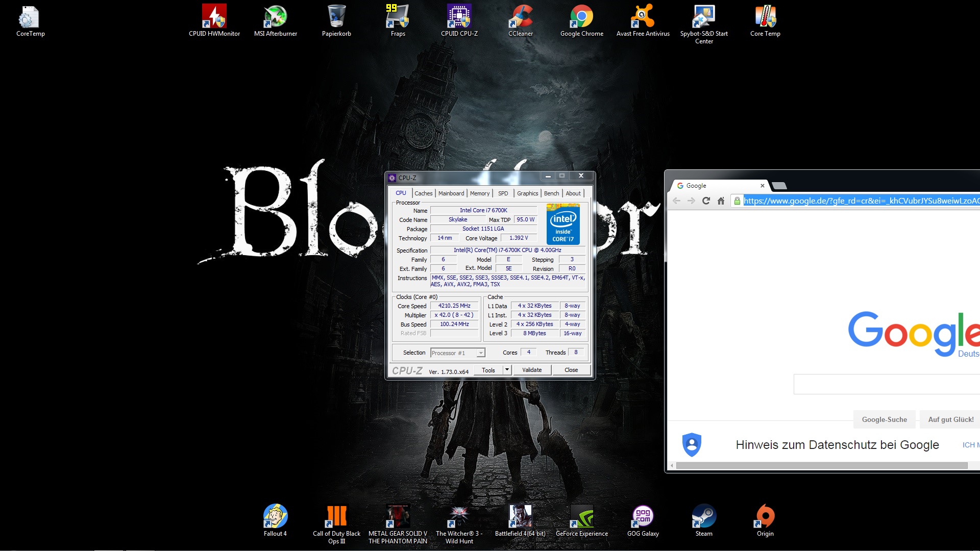
Task: Click the Tools button in CPU-Z
Action: [488, 370]
